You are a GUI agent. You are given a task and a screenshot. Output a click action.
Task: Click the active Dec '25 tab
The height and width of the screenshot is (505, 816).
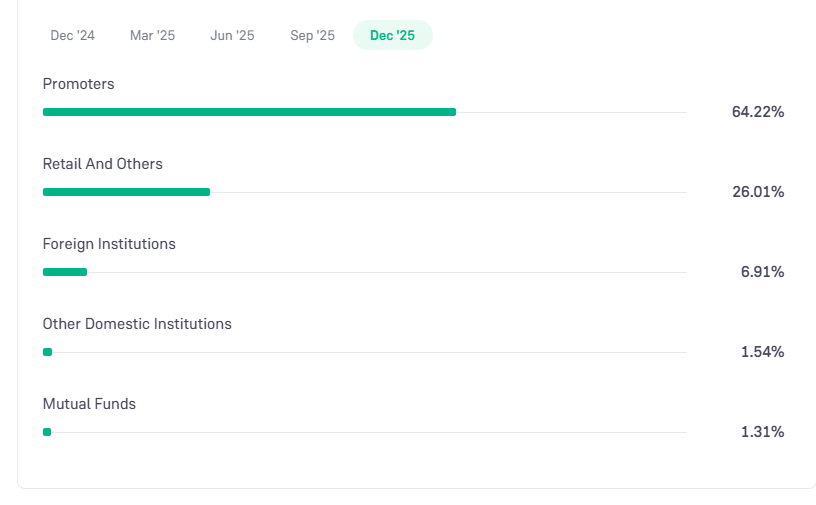coord(392,35)
